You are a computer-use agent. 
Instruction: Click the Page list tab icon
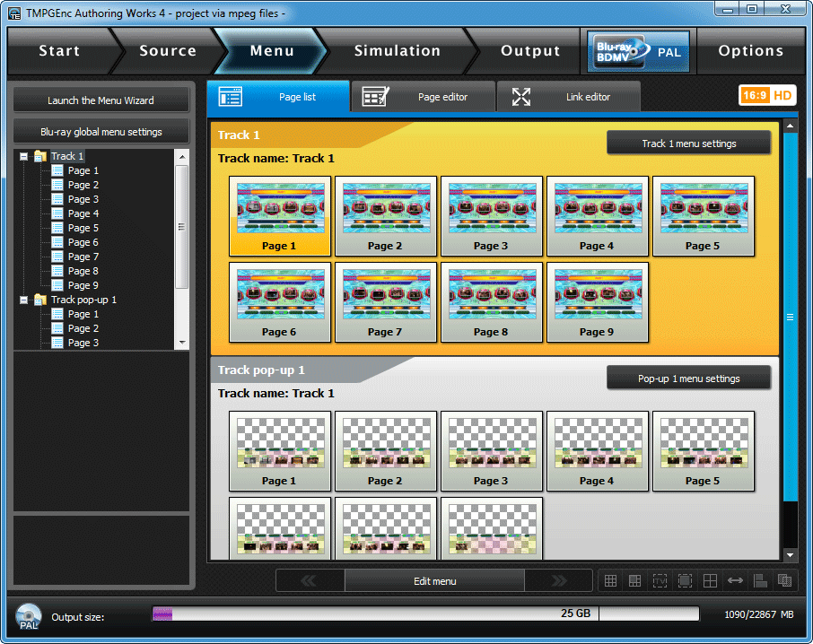tap(231, 97)
